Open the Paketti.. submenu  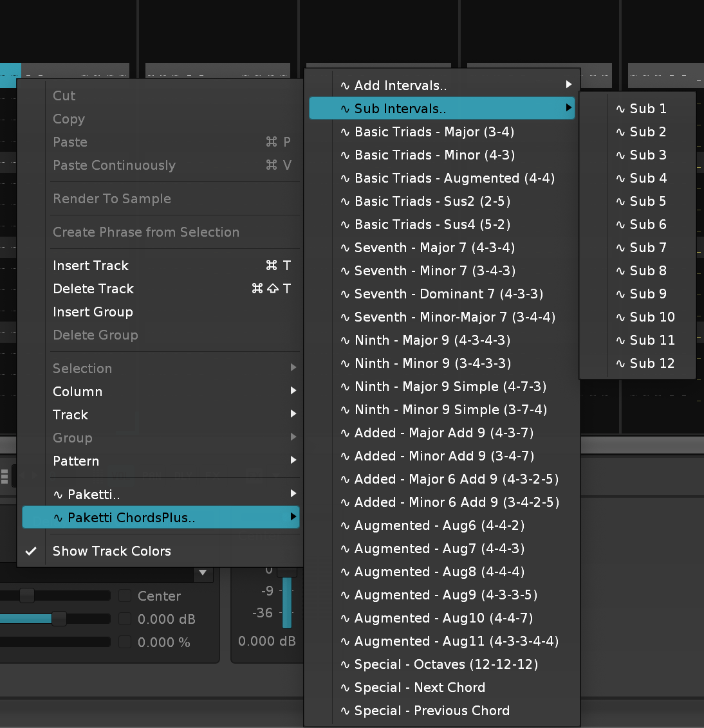(161, 495)
